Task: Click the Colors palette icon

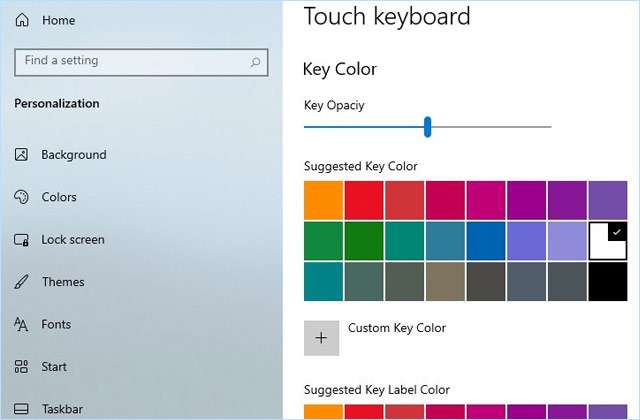Action: (x=22, y=197)
